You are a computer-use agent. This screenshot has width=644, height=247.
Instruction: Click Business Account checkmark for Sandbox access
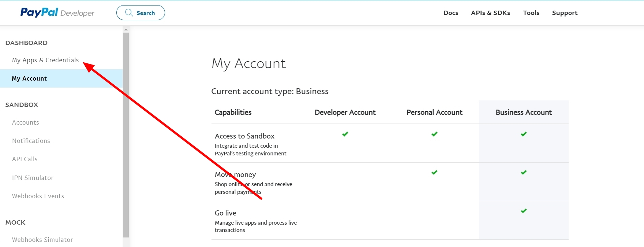point(524,134)
